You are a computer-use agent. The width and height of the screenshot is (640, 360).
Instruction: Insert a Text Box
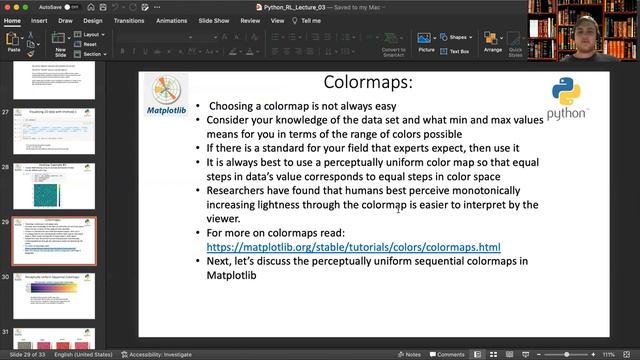(x=455, y=51)
